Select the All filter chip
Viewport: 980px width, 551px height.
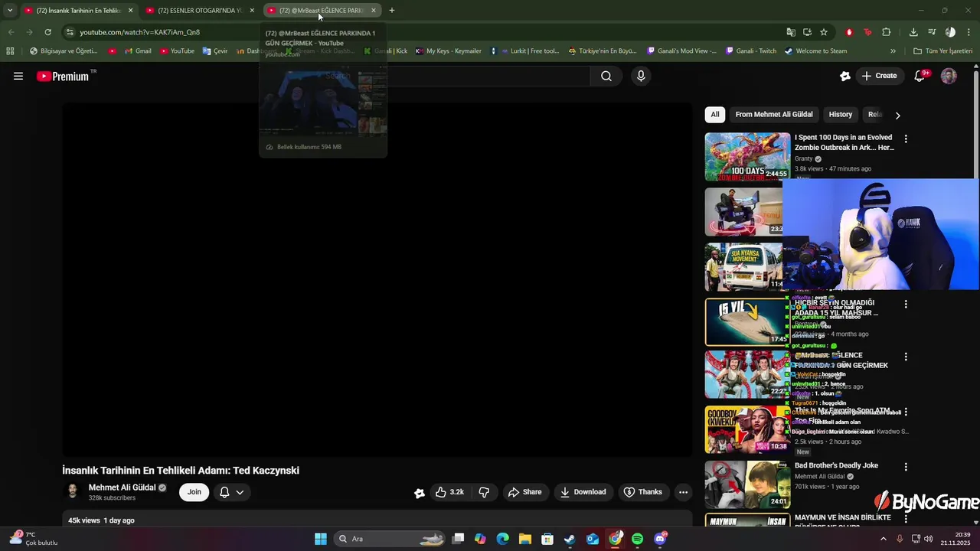[x=714, y=115]
